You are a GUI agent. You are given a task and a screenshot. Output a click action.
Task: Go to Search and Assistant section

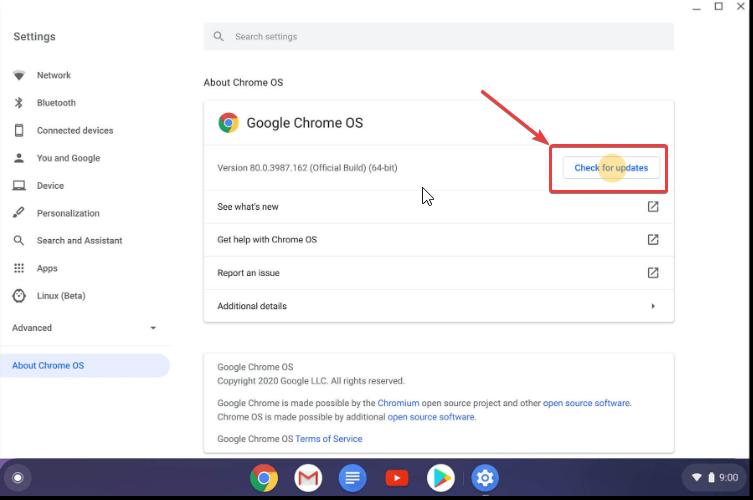tap(79, 241)
